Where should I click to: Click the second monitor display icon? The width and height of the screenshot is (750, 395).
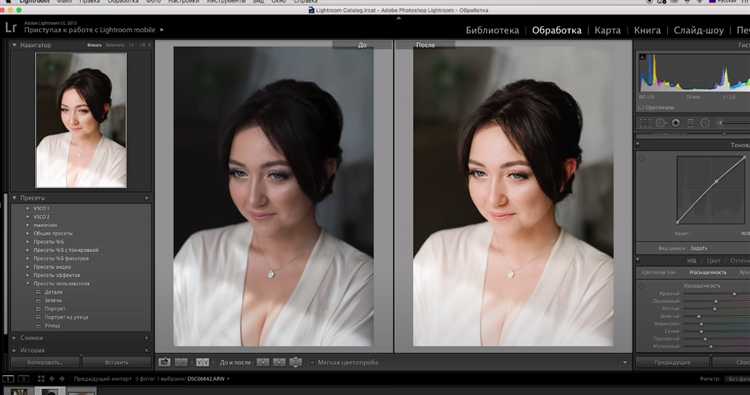(23, 379)
